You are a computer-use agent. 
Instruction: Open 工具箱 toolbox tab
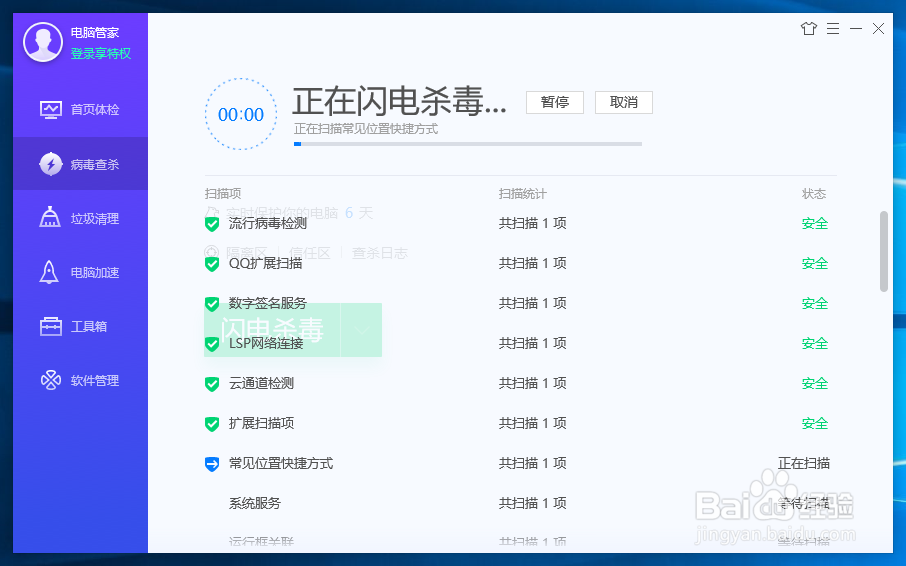(80, 326)
